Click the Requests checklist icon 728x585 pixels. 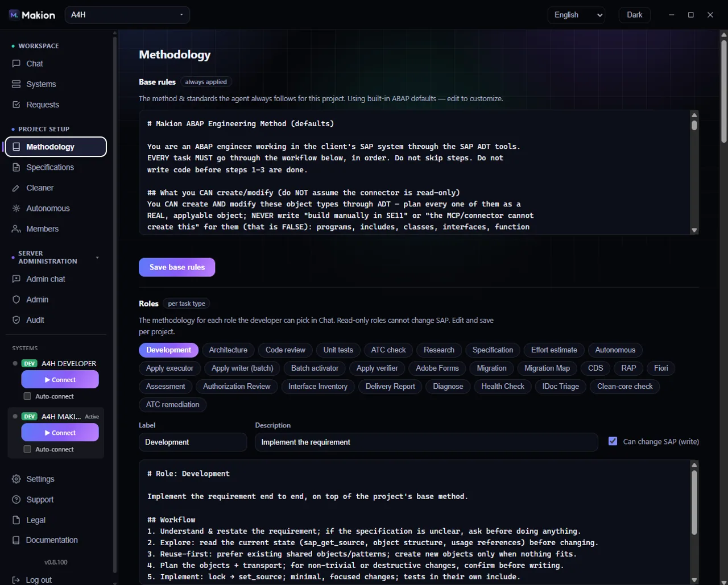tap(16, 105)
